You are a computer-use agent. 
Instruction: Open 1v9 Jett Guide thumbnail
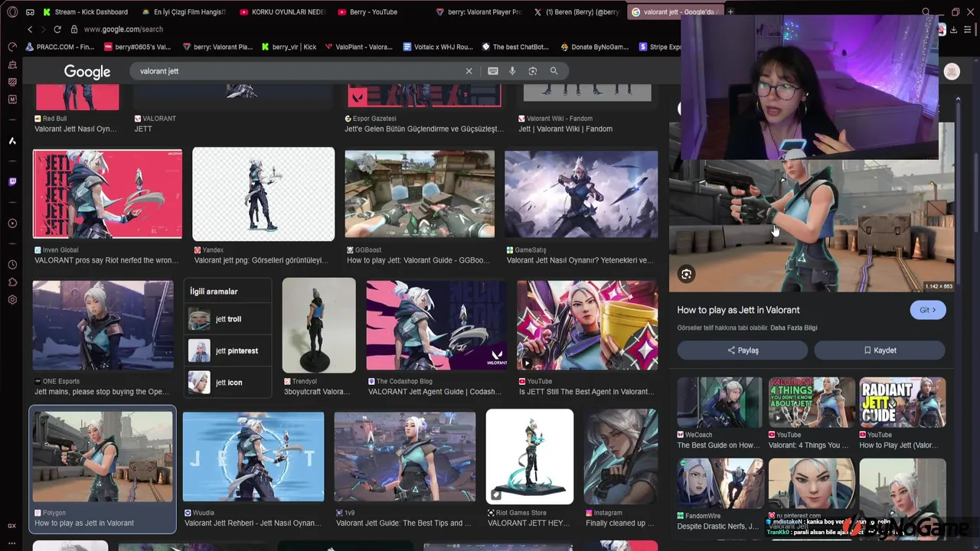(x=405, y=457)
